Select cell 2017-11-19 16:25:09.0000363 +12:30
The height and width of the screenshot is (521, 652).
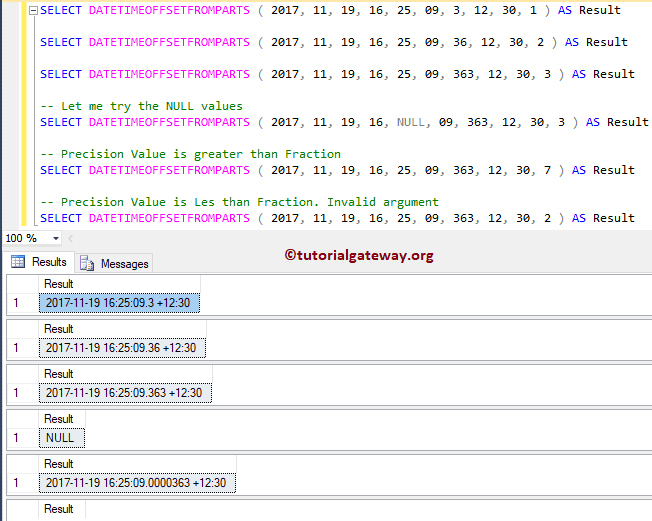pos(137,483)
